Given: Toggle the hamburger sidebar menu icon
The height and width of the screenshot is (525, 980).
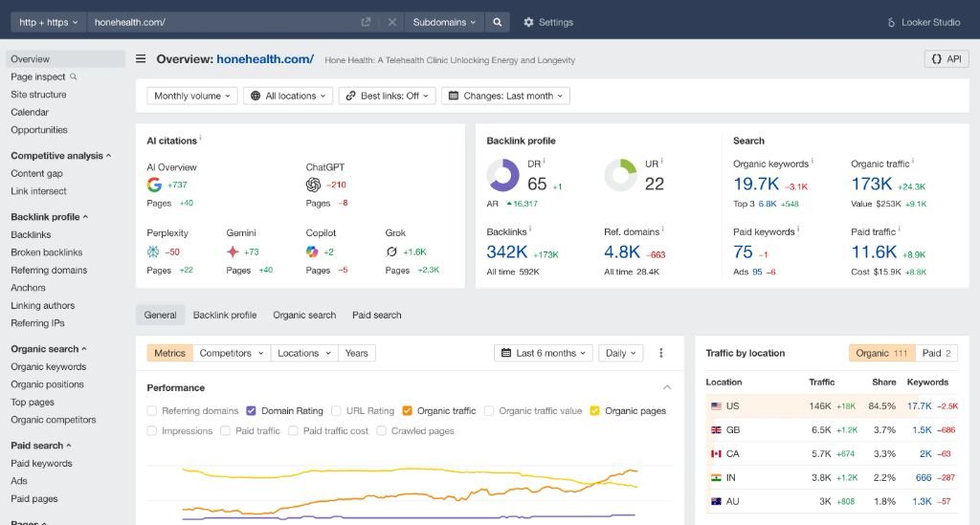Looking at the screenshot, I should (141, 58).
